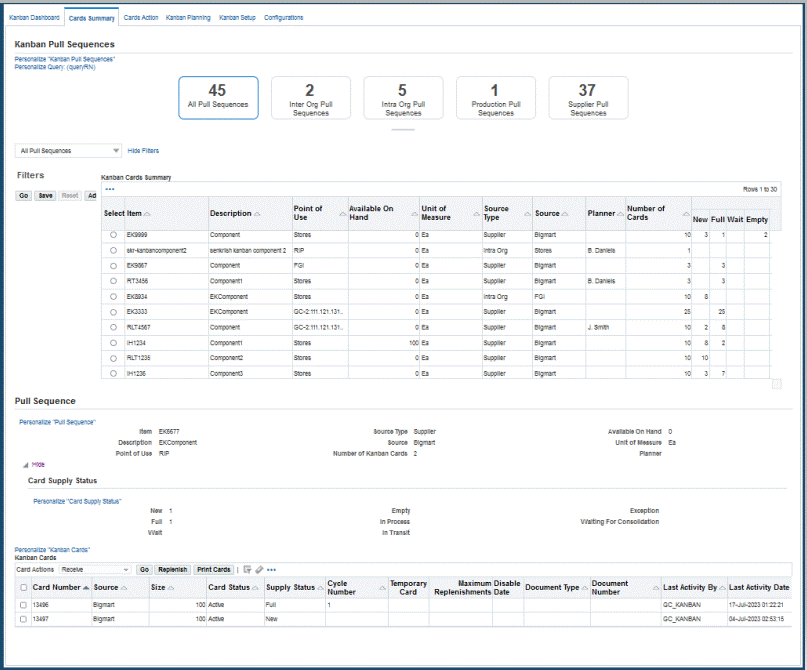This screenshot has width=807, height=670.
Task: Sort by Available On Hand column arrow
Action: [414, 214]
